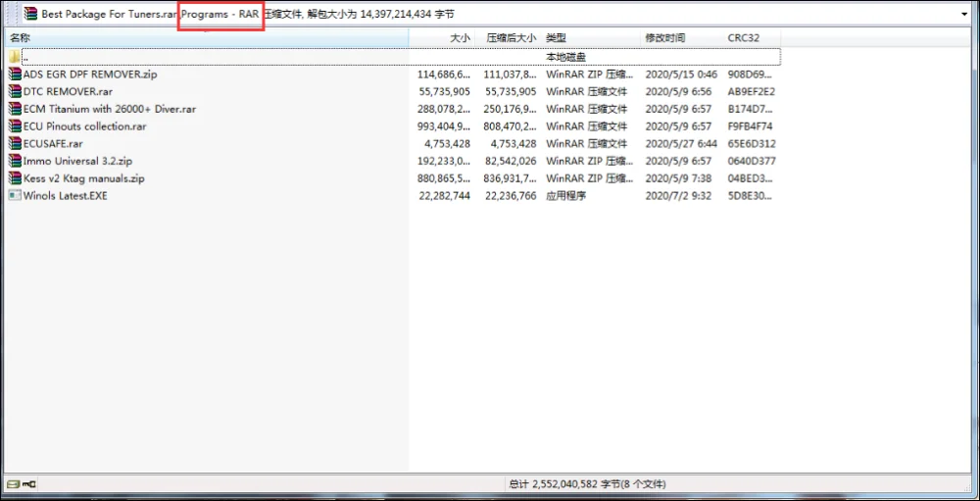Select Kess v2 Ktag manuals.zip name
Screen dimensions: 980x501
point(83,178)
